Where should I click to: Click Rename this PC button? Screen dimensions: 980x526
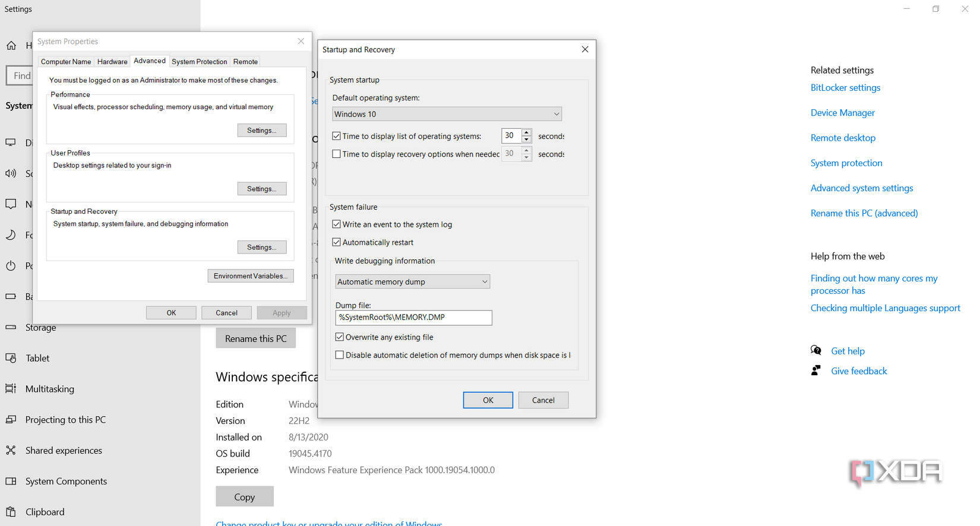[x=256, y=338]
